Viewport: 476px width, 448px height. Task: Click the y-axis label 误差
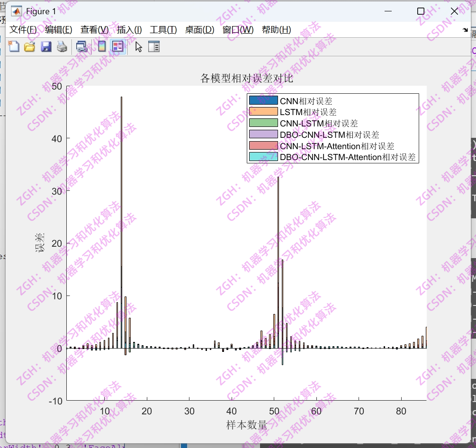coord(40,243)
